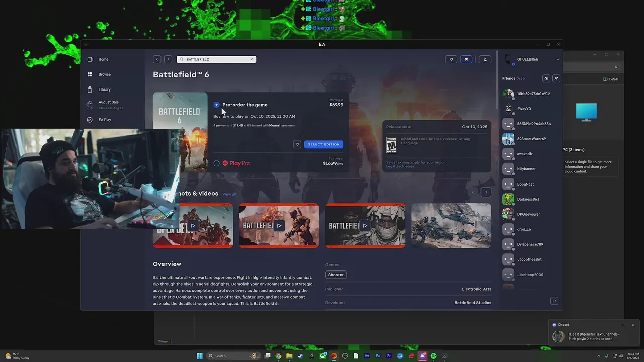
Task: Select the EA Play Pro radio option
Action: [x=216, y=163]
